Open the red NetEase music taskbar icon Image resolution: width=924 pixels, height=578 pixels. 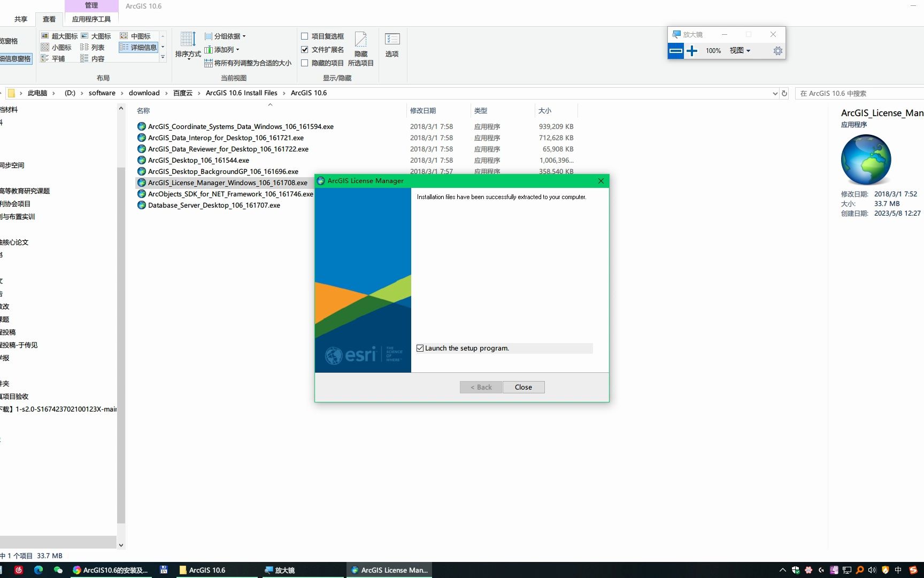pos(19,570)
